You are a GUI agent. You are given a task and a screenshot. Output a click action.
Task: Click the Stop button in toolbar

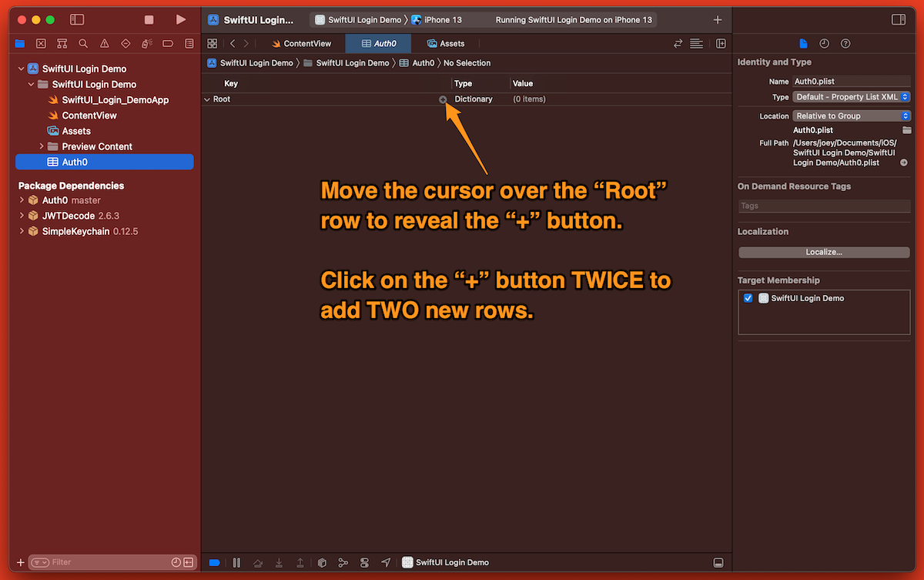(149, 19)
